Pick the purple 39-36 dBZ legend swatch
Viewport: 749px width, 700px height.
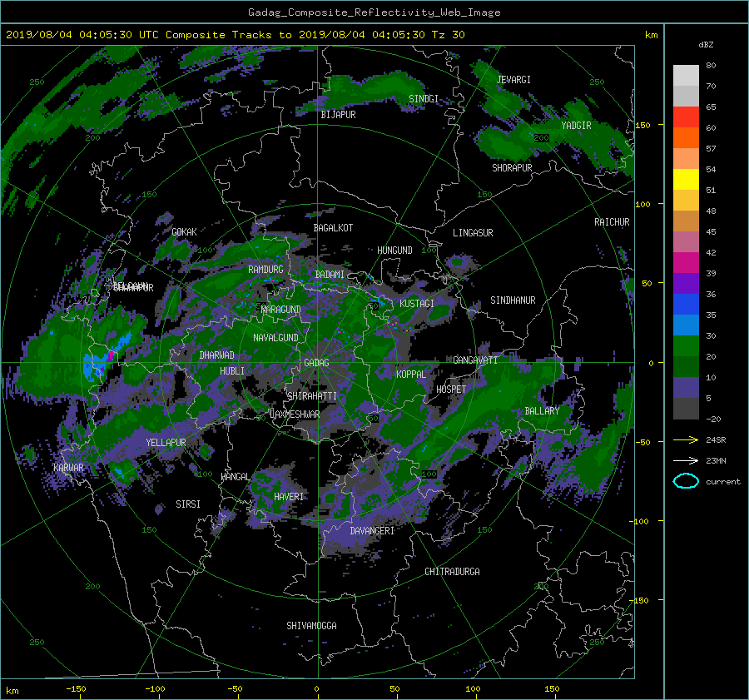tap(686, 284)
